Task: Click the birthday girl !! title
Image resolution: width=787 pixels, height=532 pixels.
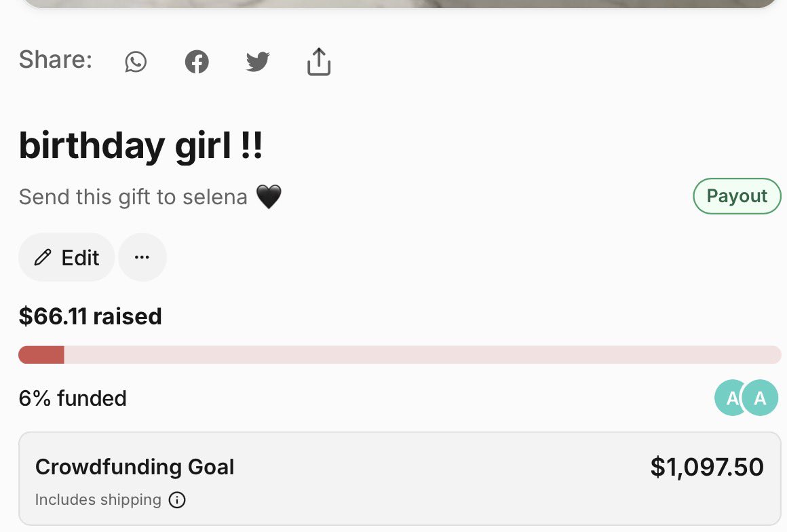Action: point(140,145)
